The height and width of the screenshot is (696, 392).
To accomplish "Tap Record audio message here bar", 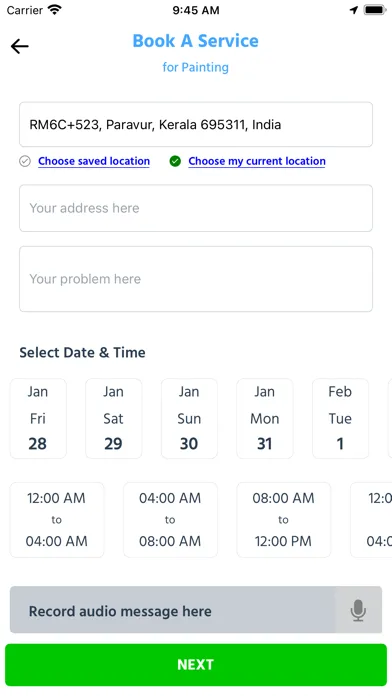I will click(196, 610).
